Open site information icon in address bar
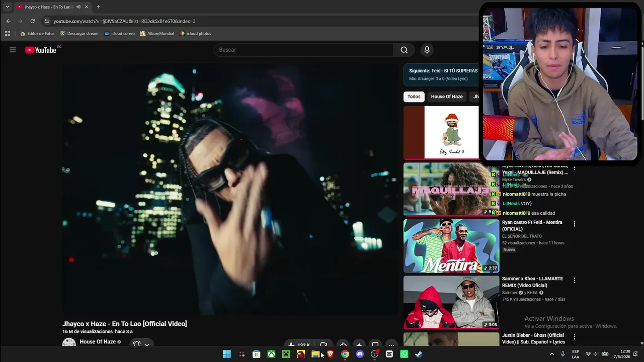The width and height of the screenshot is (644, 362). click(47, 21)
